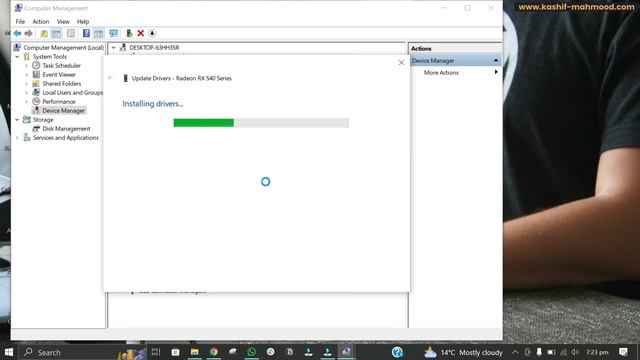The height and width of the screenshot is (360, 640).
Task: Select Device Manager in the tree
Action: 63,111
